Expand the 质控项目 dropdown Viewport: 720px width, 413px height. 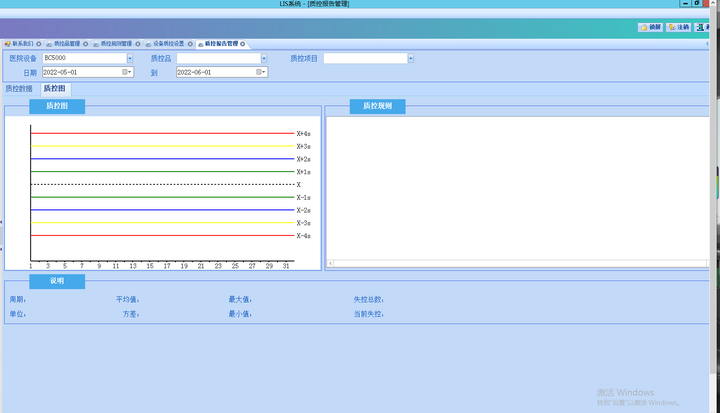click(410, 59)
